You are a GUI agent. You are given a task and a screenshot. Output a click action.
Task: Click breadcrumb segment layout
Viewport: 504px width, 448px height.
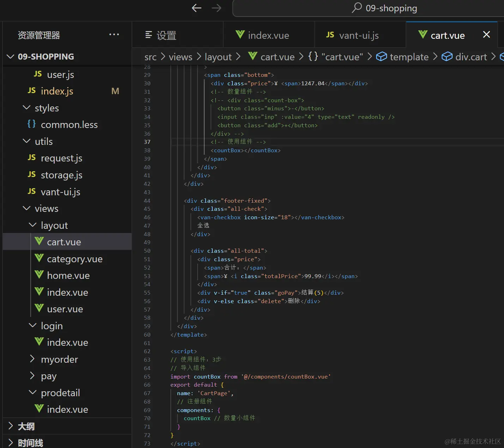[218, 57]
